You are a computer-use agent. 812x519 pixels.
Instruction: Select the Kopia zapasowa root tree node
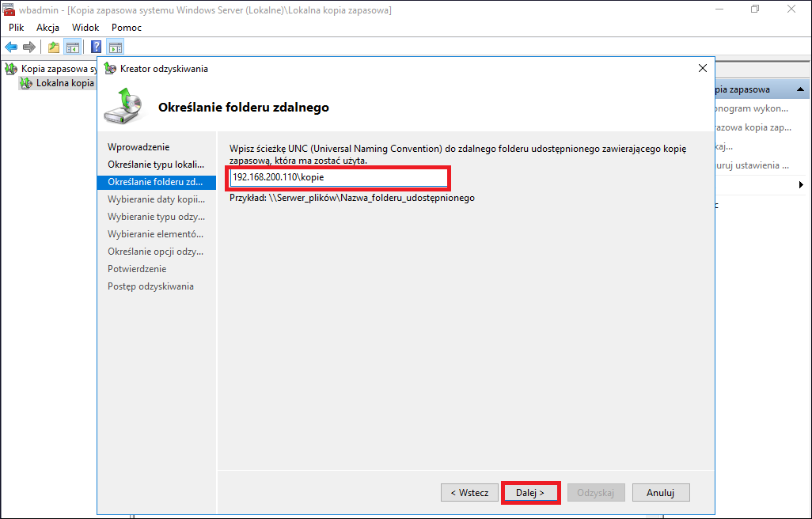(51, 68)
